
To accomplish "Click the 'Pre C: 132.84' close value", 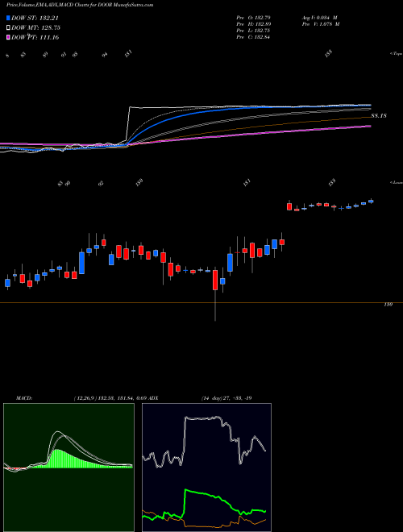I will pos(253,37).
